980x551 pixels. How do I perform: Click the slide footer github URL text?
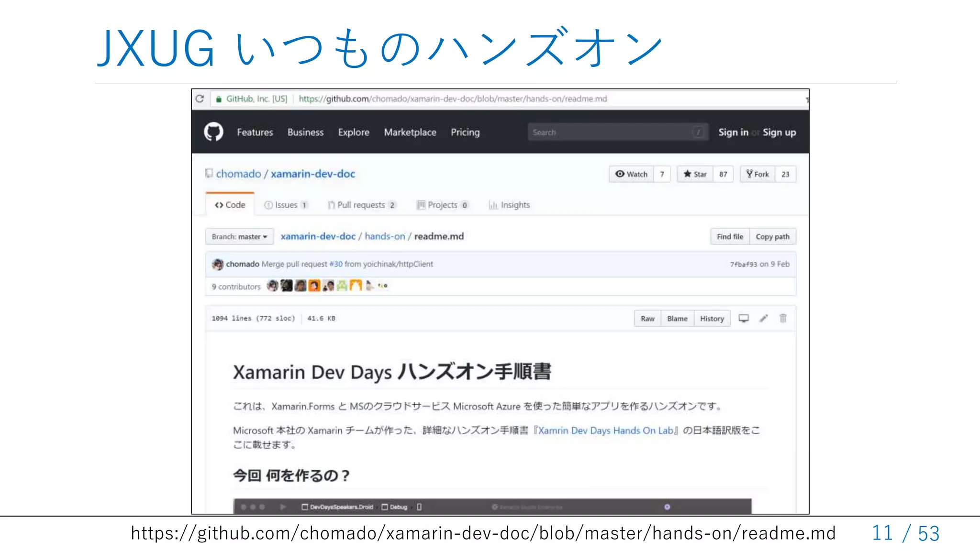tap(483, 533)
